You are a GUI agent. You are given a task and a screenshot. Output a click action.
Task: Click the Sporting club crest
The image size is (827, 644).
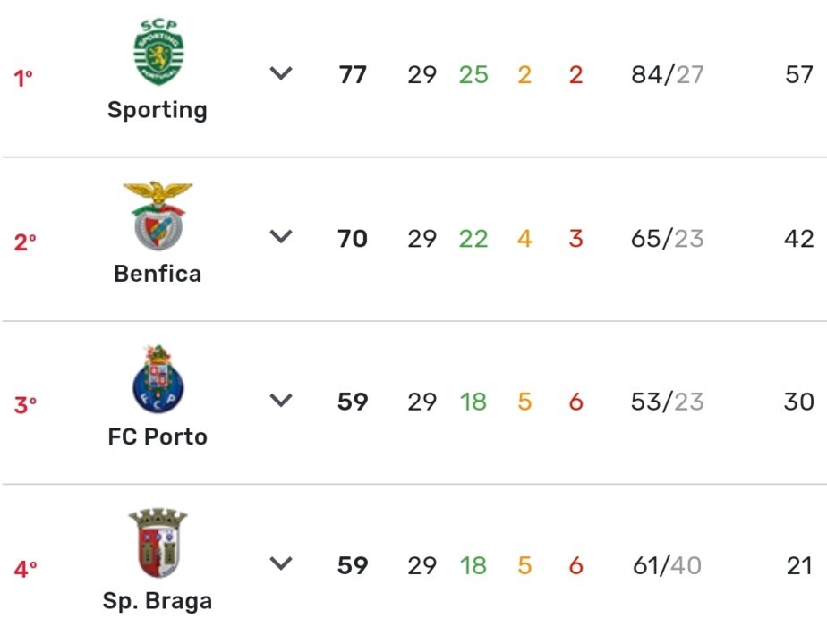coord(158,53)
